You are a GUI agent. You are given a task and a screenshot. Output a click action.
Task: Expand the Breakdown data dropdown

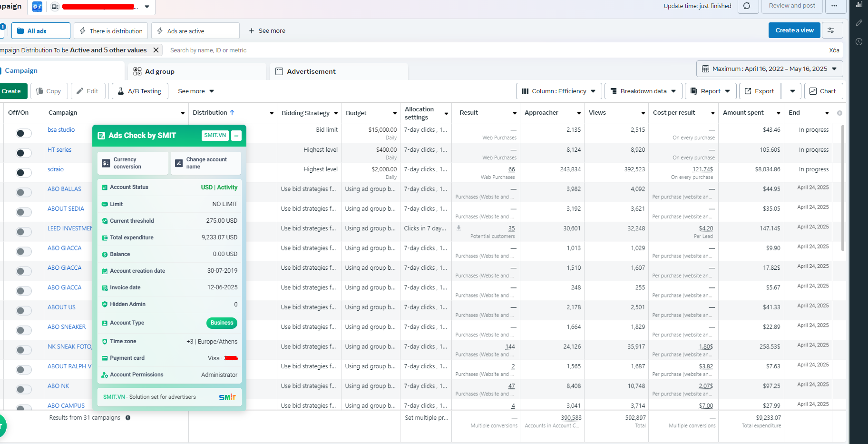[644, 91]
